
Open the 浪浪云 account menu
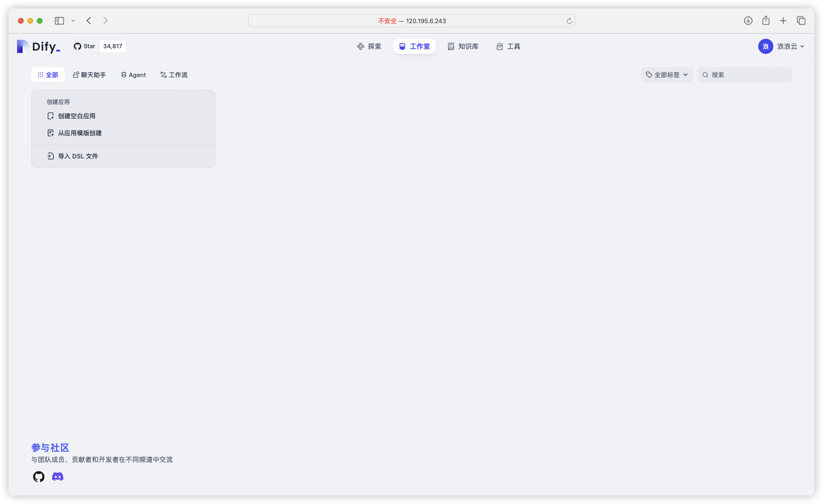point(781,46)
